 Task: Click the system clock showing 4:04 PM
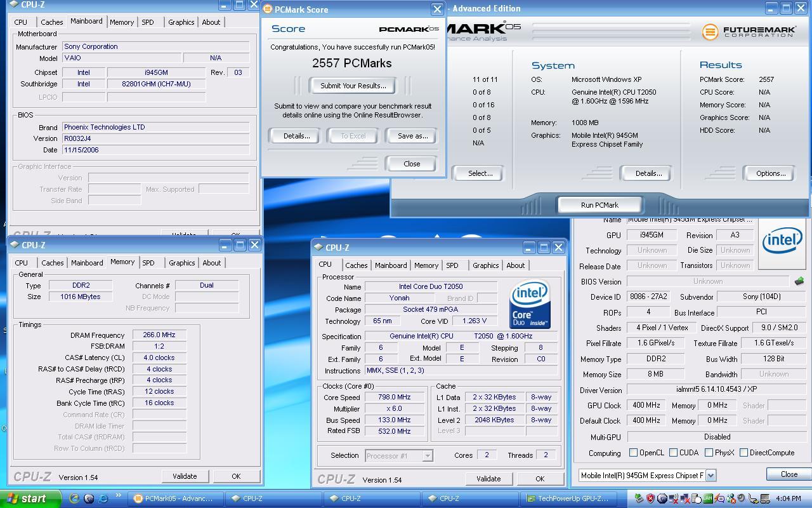pyautogui.click(x=789, y=498)
